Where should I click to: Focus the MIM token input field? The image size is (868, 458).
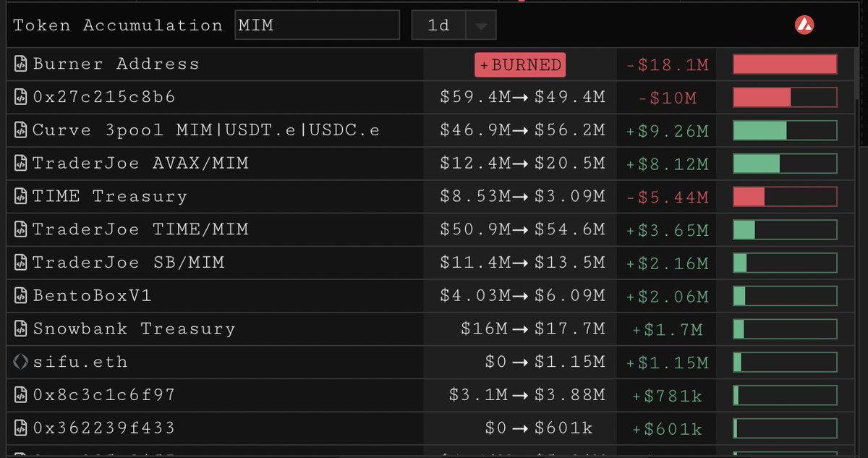click(x=317, y=25)
